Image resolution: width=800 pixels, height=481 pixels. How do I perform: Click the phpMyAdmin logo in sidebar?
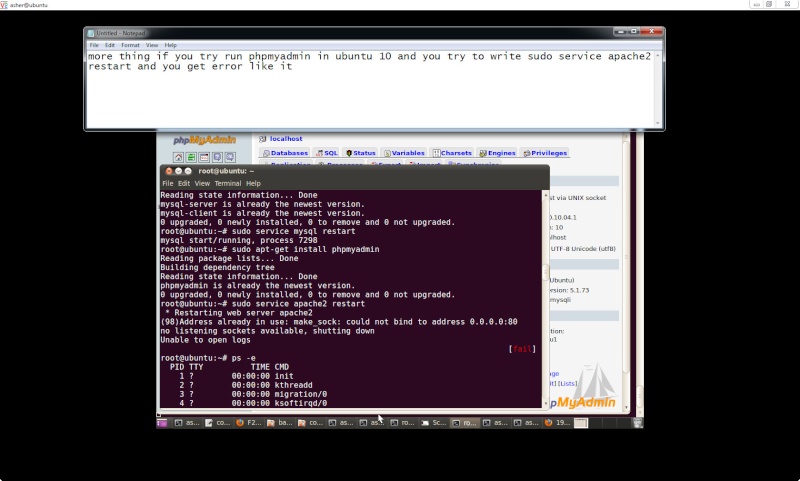tap(204, 140)
